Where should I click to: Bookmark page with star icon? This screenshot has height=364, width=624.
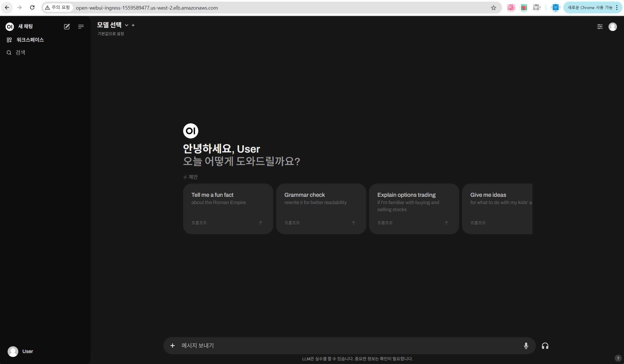click(493, 8)
